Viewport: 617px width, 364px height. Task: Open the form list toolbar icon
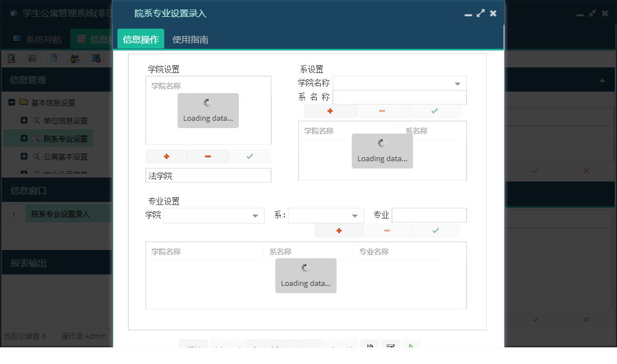coord(31,58)
